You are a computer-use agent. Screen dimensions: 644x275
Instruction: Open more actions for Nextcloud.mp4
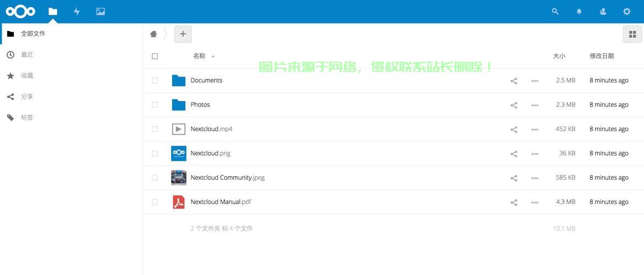[535, 129]
